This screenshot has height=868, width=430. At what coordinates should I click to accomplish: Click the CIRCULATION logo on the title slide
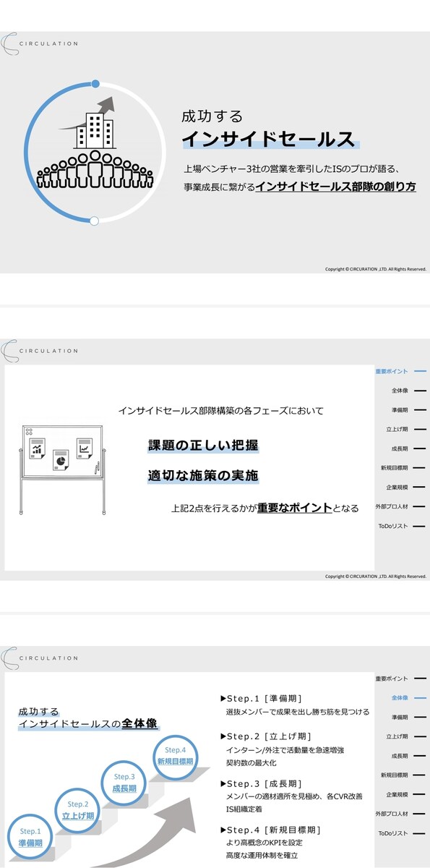[40, 43]
